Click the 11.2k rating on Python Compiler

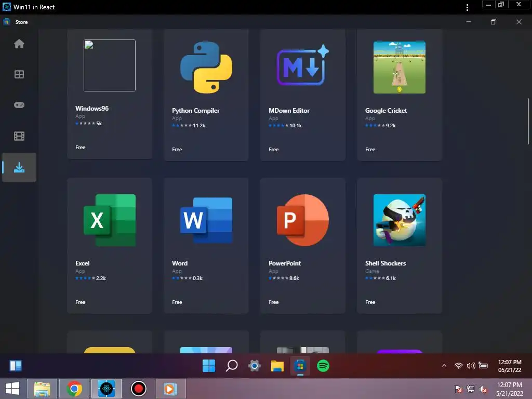click(x=199, y=126)
